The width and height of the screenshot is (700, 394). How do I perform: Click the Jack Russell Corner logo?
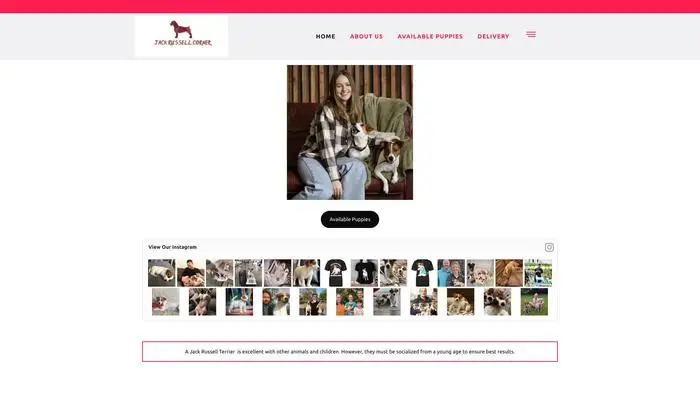click(x=181, y=36)
